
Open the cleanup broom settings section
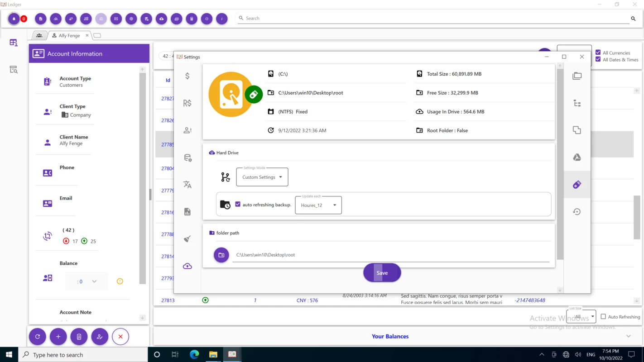coord(187,239)
